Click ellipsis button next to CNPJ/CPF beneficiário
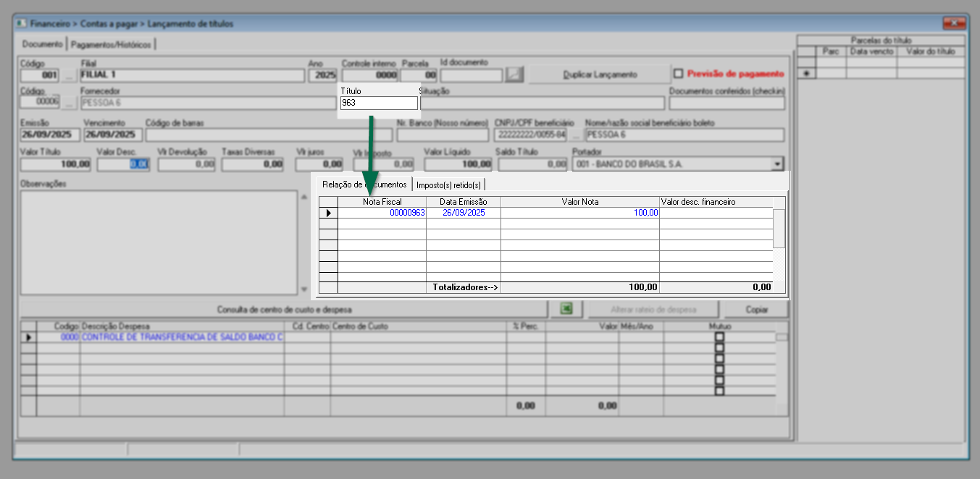Viewport: 980px width, 479px height. point(576,135)
